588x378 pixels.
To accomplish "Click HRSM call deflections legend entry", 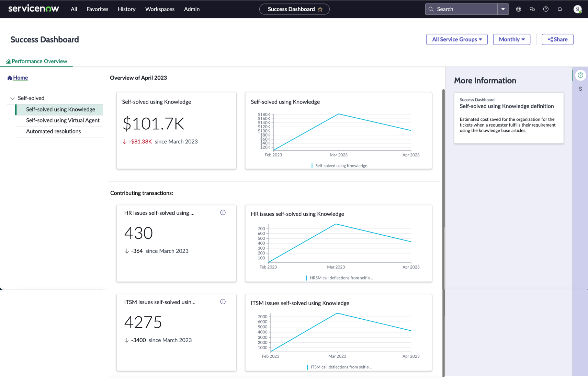I will (x=339, y=278).
